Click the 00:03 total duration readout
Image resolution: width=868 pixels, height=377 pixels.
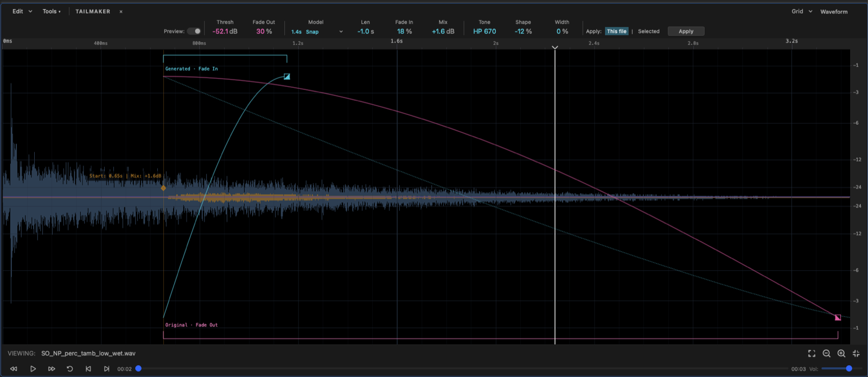[x=799, y=369]
